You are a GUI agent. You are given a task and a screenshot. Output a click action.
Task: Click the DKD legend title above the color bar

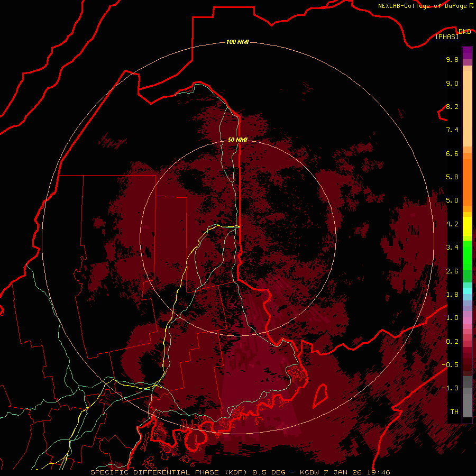pyautogui.click(x=464, y=31)
